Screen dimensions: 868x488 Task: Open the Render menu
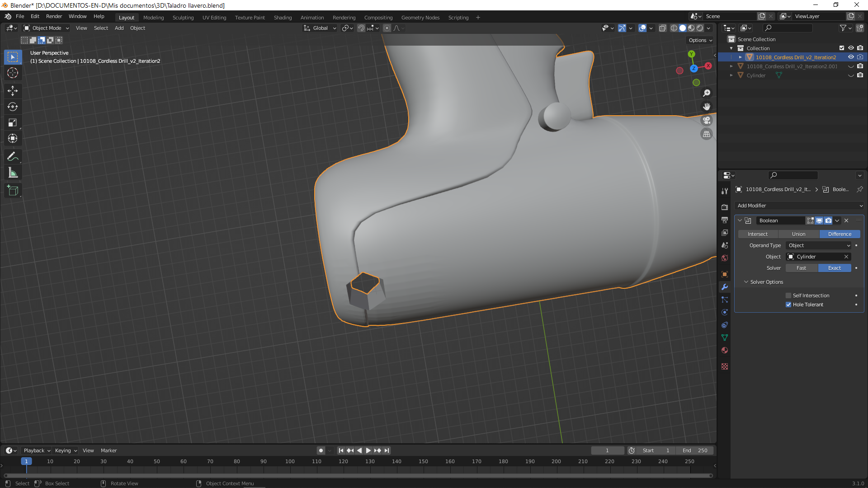(x=54, y=16)
